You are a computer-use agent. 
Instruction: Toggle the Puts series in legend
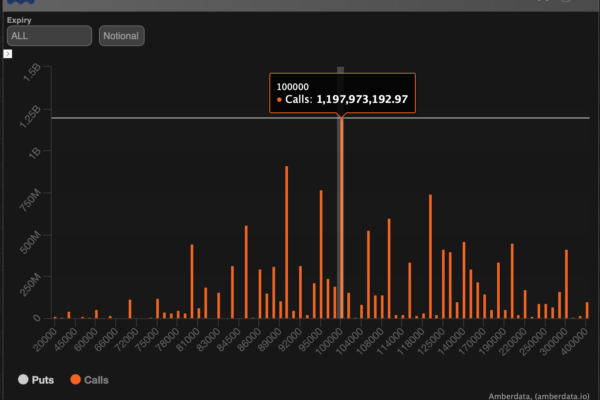pos(37,380)
